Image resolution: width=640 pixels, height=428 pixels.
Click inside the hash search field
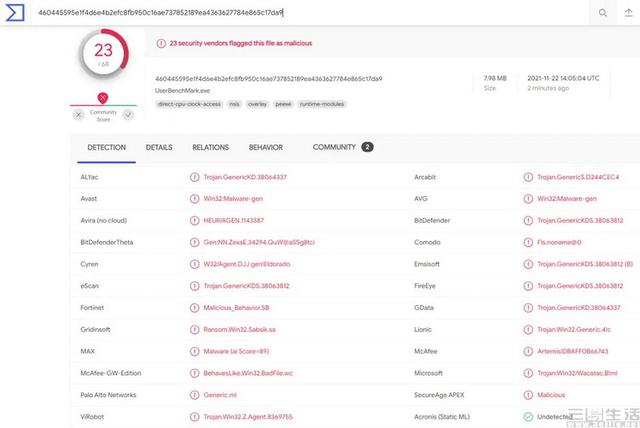(310, 13)
